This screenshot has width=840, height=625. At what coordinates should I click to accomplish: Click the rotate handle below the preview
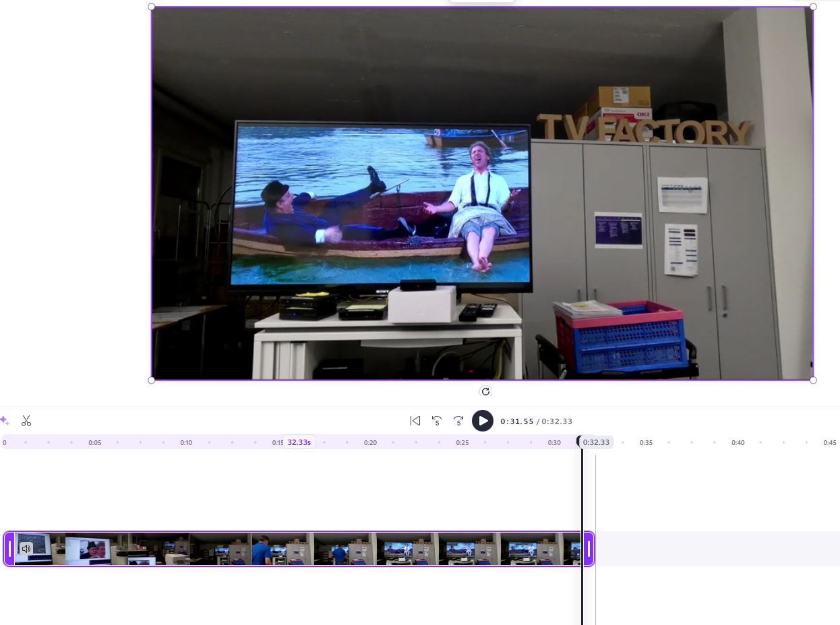click(485, 391)
